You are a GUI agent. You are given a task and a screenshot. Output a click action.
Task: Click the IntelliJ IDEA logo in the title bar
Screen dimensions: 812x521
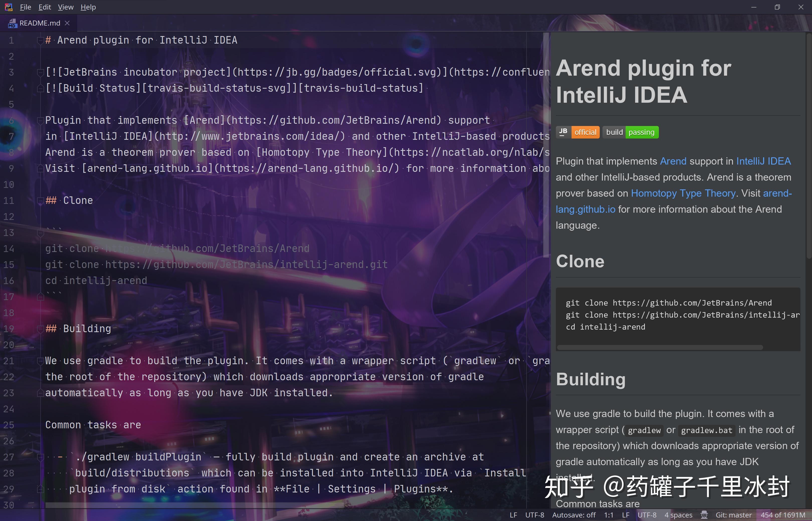(9, 7)
